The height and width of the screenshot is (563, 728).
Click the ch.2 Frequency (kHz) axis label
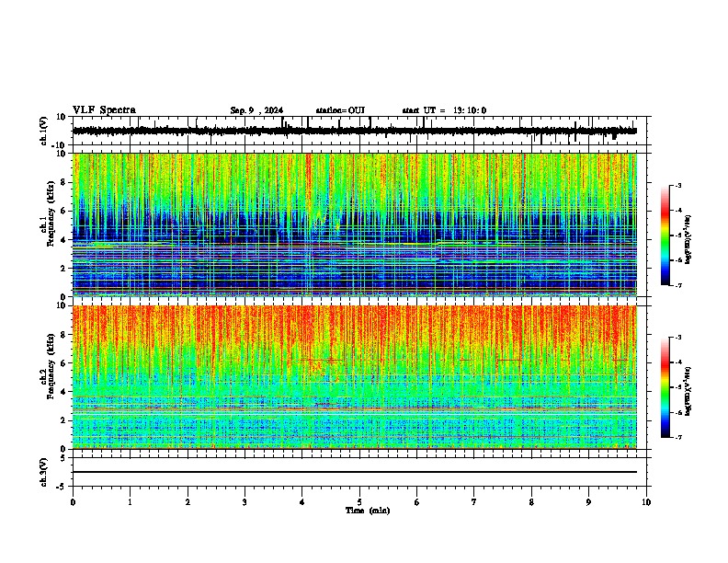48,366
